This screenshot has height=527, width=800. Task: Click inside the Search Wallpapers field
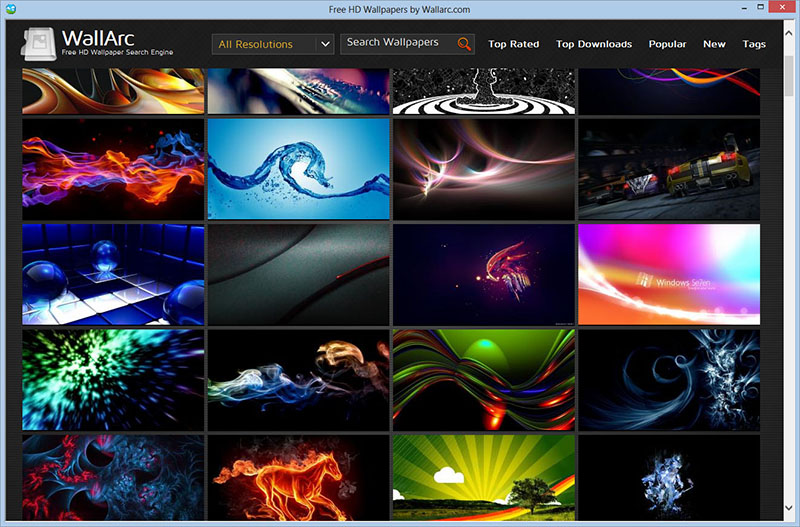tap(398, 44)
